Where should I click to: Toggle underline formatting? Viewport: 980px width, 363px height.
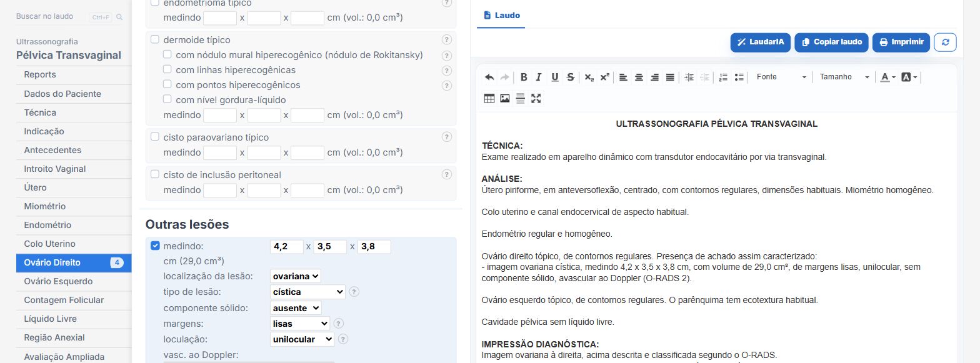coord(554,77)
